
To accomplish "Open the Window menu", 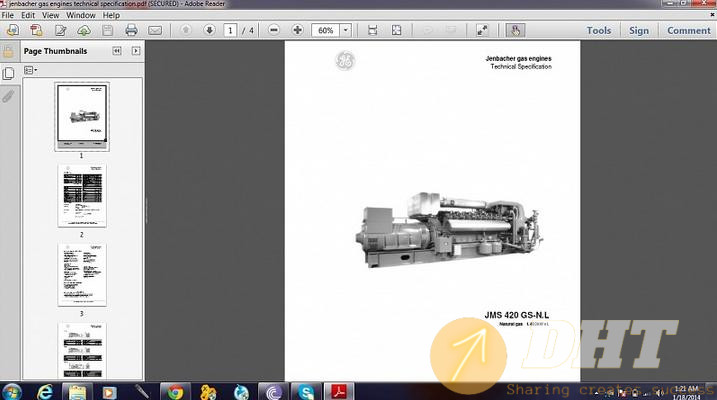I will tap(80, 15).
